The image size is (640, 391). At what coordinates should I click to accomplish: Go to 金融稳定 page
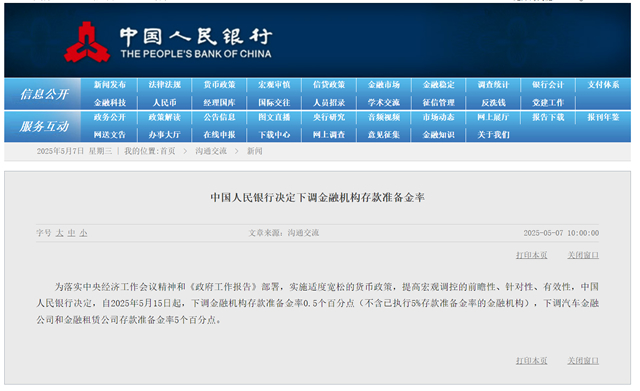(439, 85)
